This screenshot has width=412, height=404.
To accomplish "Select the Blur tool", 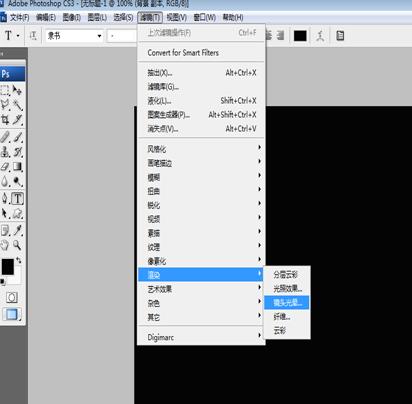I will pos(5,181).
